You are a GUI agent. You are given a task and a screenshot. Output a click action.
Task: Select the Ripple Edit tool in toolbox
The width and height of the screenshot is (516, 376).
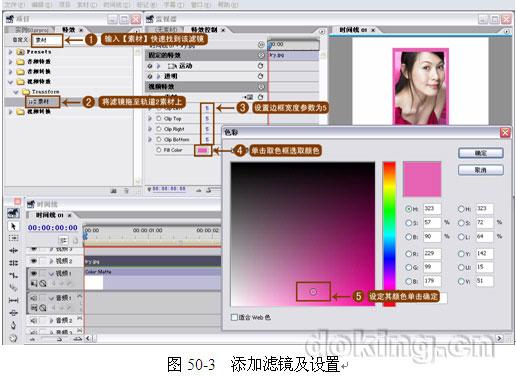click(13, 250)
